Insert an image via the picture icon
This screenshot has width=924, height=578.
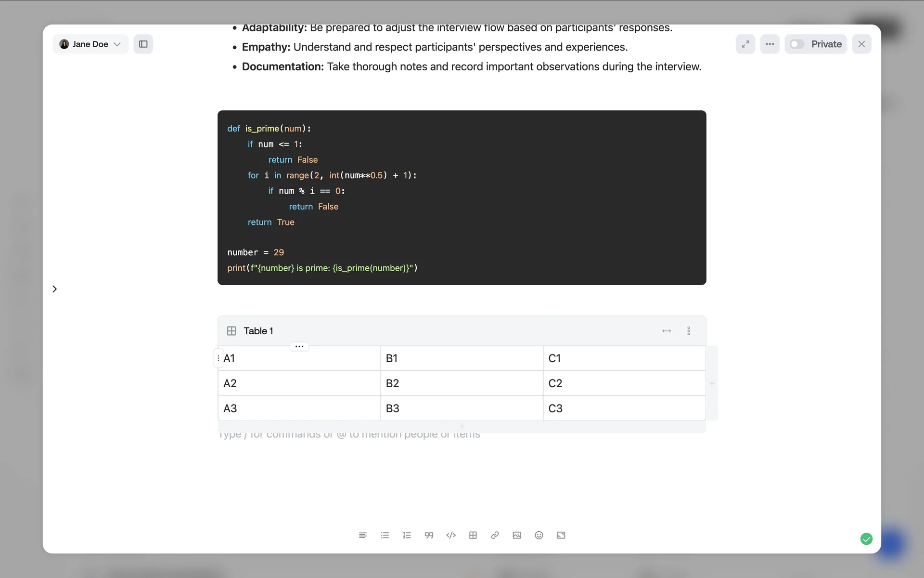(x=517, y=535)
